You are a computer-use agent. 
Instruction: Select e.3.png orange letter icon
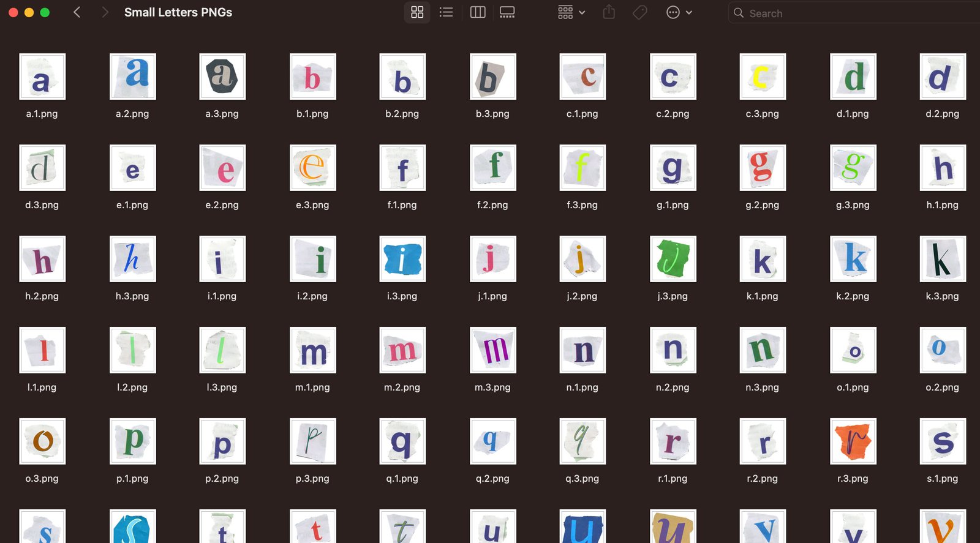point(313,168)
